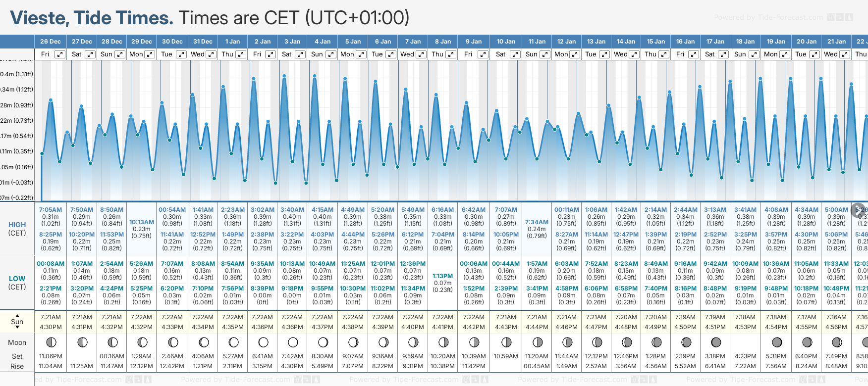Click the expand icon for Sat 27 Dec
The width and height of the screenshot is (868, 386).
[x=90, y=54]
